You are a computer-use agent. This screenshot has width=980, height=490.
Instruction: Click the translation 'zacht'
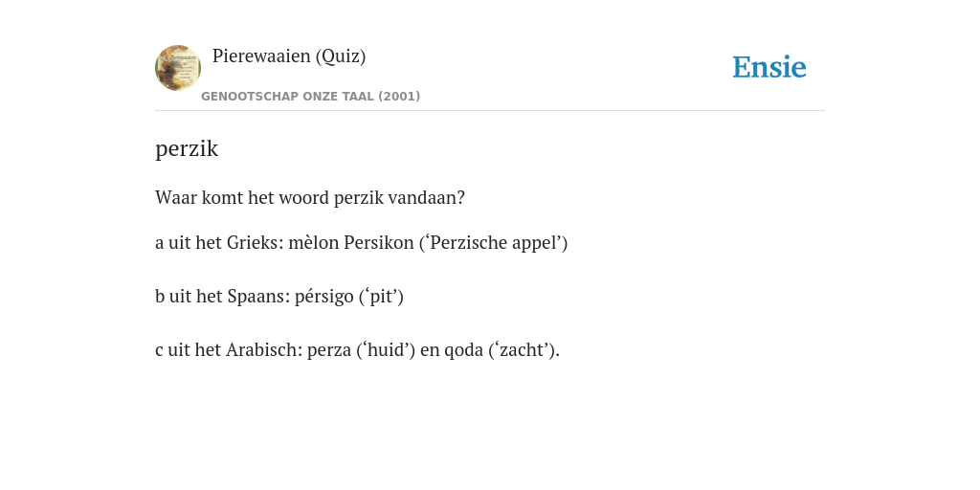click(523, 350)
